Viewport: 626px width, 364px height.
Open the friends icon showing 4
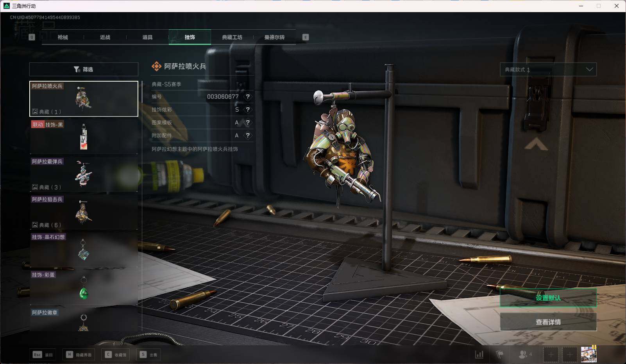[x=525, y=355]
